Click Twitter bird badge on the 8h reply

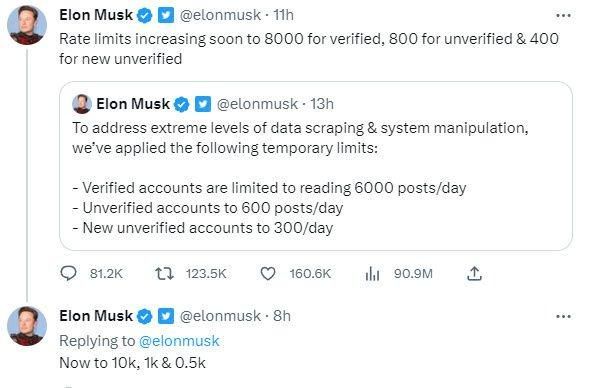[166, 316]
